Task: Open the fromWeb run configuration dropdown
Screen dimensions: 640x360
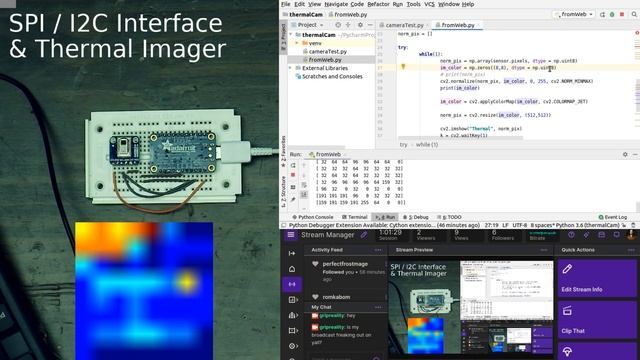Action: 573,14
